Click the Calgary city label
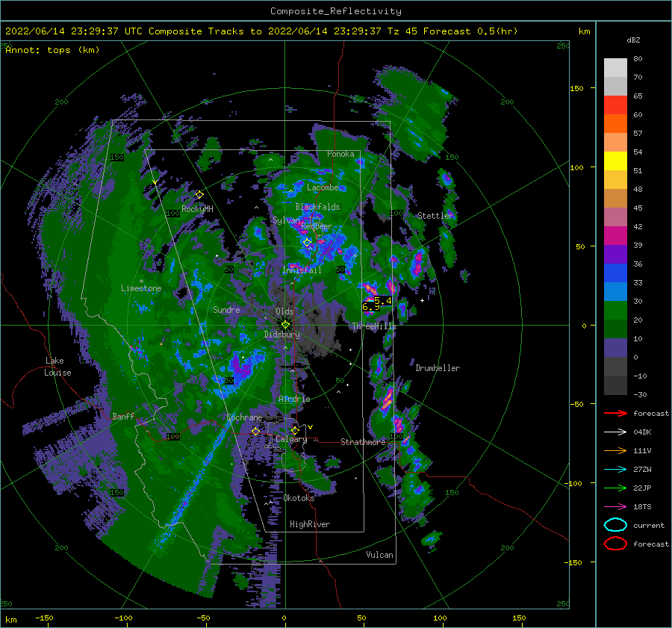Viewport: 672px width, 628px height. [x=291, y=439]
